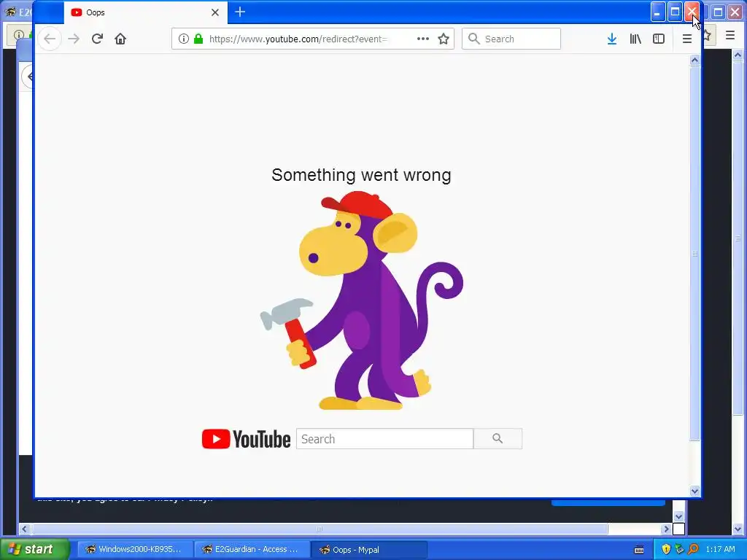Minimize the front Mypal window
The image size is (747, 560).
point(658,12)
